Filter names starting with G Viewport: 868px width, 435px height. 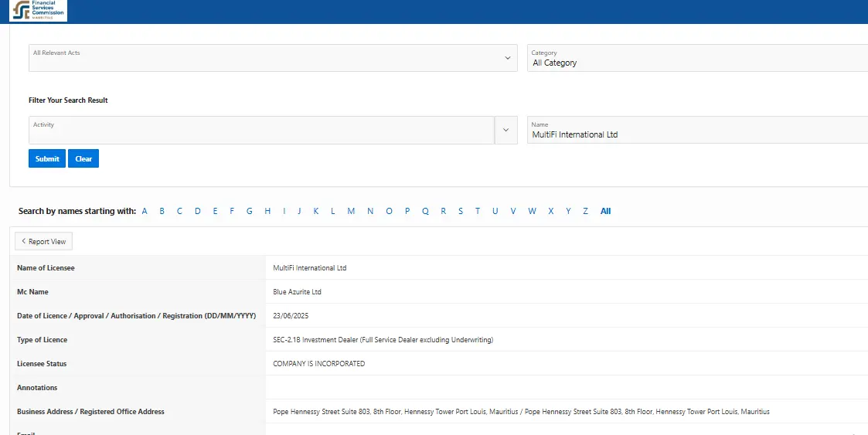[x=250, y=211]
